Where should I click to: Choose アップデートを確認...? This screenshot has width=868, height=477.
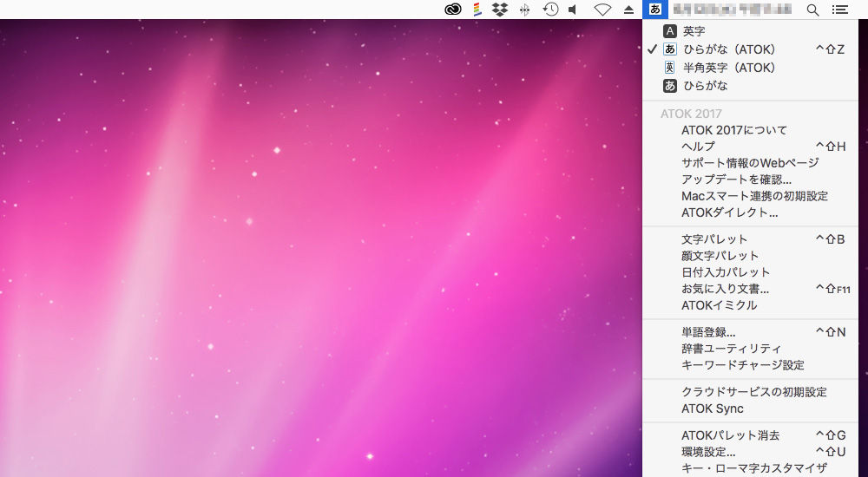[750, 180]
